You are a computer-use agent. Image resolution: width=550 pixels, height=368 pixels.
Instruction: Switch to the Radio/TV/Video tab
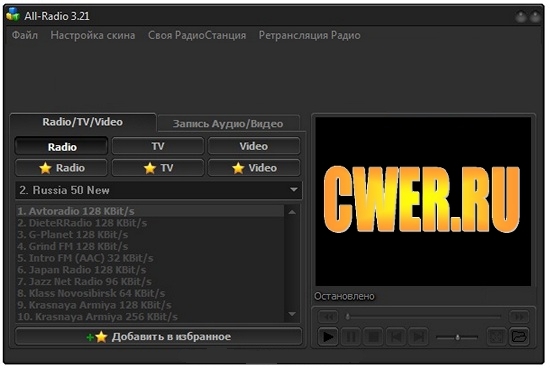[x=83, y=122]
